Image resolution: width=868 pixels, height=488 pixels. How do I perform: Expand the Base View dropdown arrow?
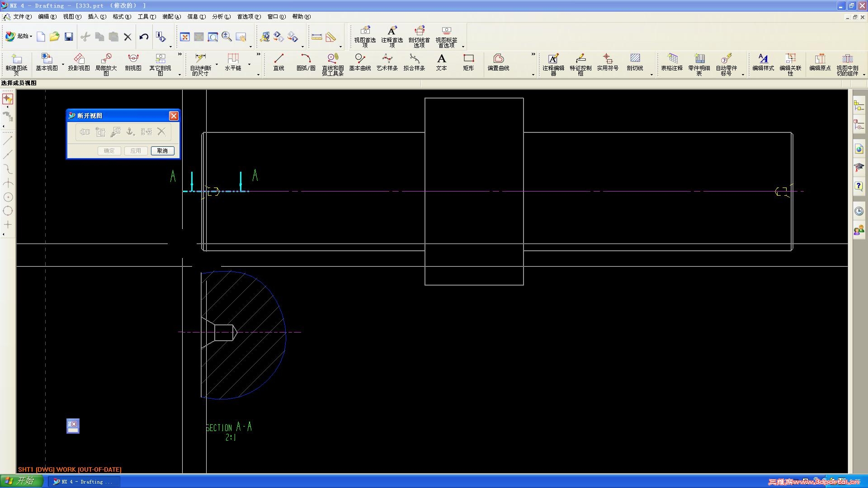pyautogui.click(x=63, y=65)
